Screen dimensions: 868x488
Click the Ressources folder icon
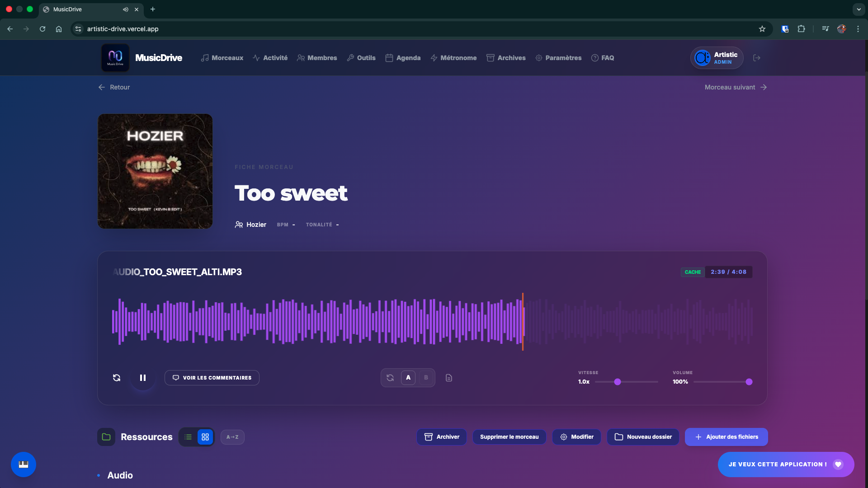click(x=106, y=437)
